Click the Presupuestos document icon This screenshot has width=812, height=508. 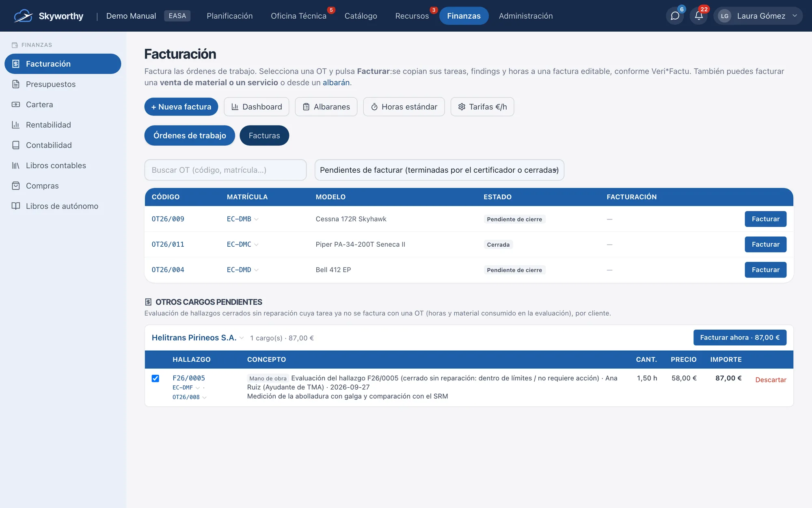point(16,84)
